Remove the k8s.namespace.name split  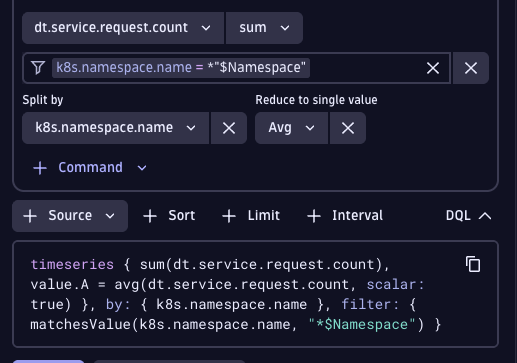pos(229,128)
